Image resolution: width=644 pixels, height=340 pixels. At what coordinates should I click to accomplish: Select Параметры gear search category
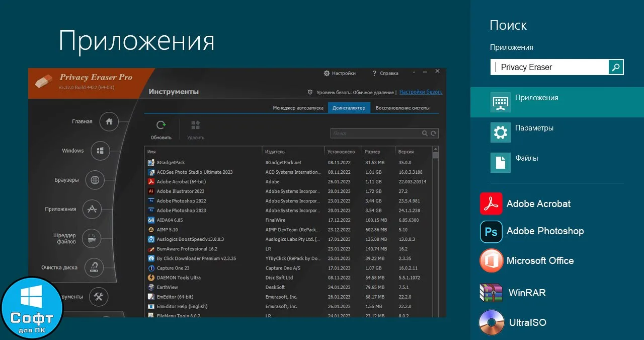[x=500, y=132]
